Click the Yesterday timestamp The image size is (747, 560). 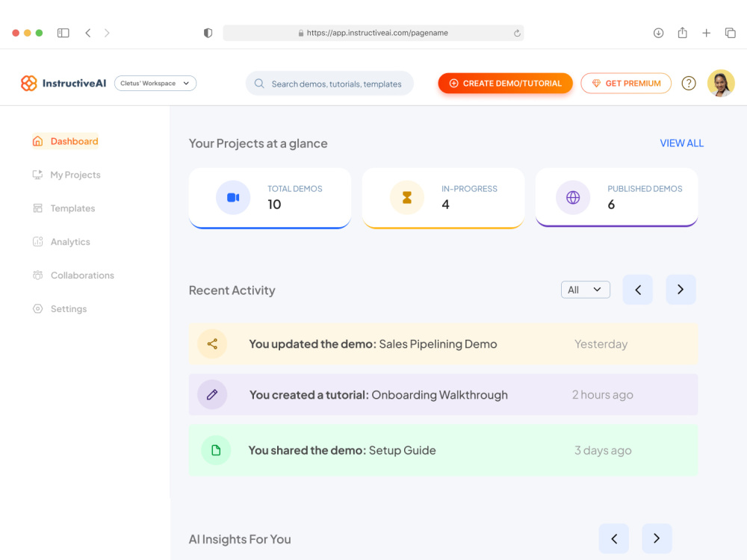tap(601, 343)
